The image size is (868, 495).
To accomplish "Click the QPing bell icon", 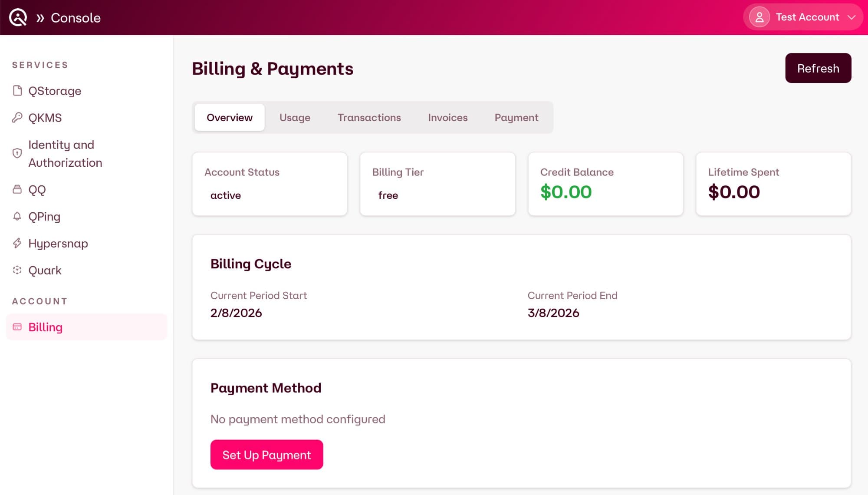I will [17, 216].
